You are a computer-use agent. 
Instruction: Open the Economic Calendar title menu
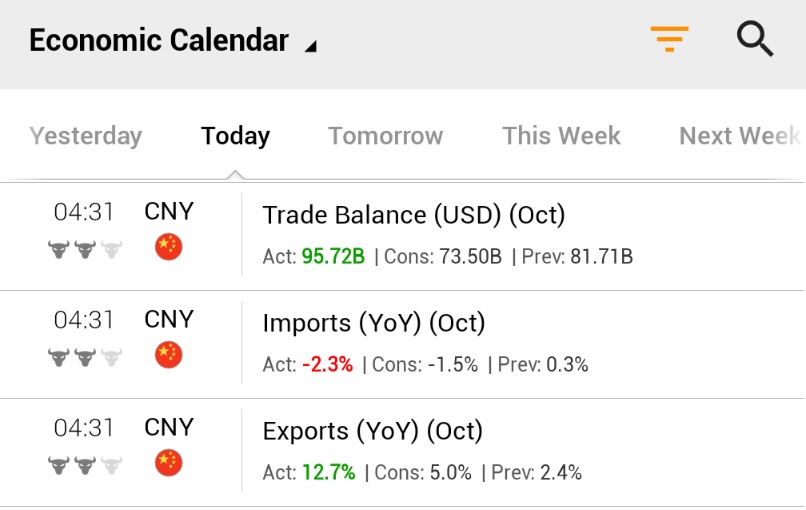159,40
